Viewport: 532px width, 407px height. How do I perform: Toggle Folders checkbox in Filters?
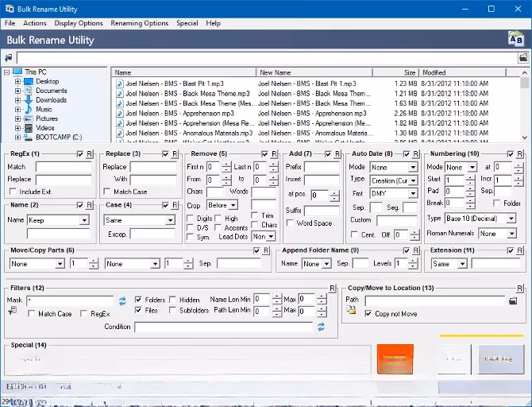(138, 300)
